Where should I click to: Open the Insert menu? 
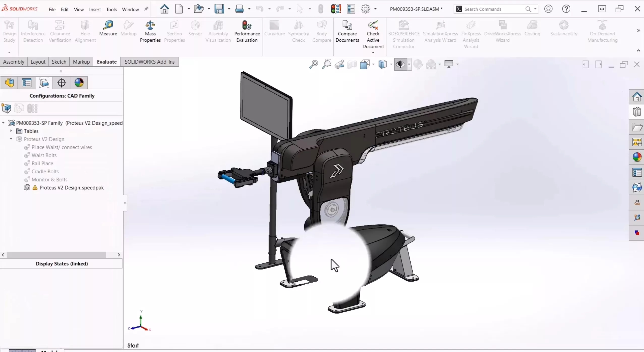pyautogui.click(x=95, y=9)
